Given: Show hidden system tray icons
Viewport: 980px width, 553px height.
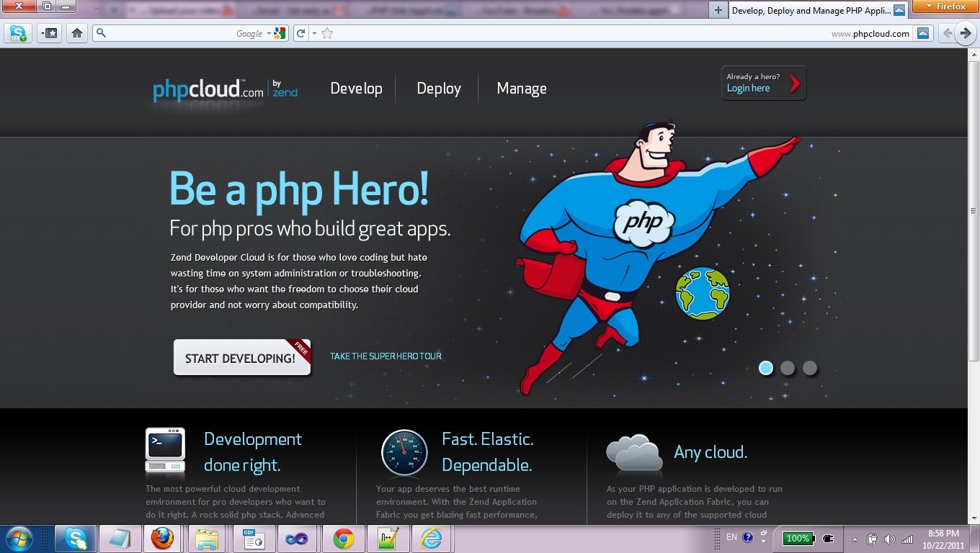Looking at the screenshot, I should pyautogui.click(x=855, y=539).
